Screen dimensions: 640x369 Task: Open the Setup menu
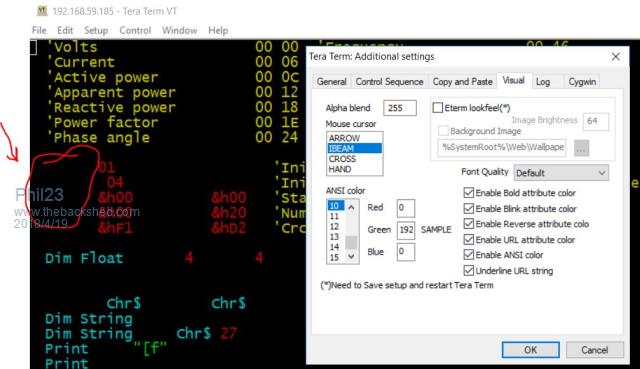click(x=96, y=30)
